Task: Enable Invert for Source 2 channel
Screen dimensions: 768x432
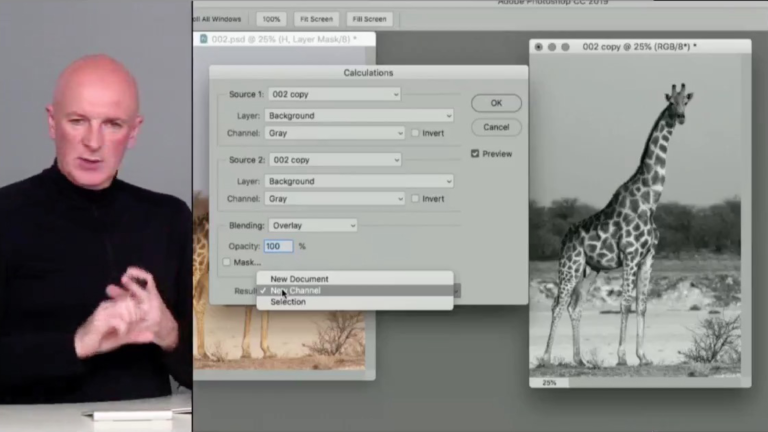Action: click(x=416, y=199)
